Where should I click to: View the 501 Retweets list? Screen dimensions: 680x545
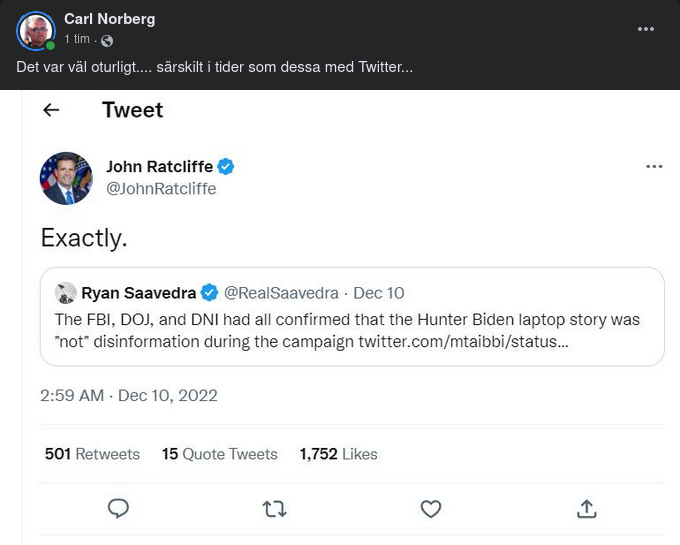pyautogui.click(x=92, y=454)
